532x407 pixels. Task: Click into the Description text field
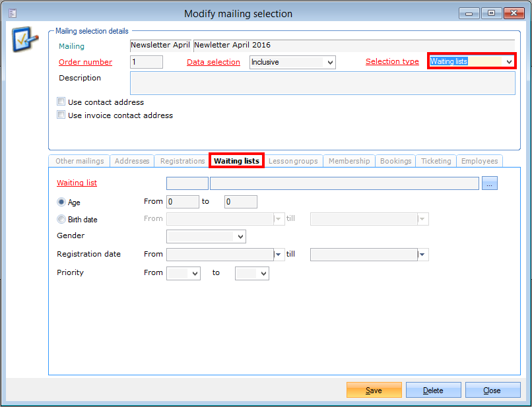[x=322, y=84]
